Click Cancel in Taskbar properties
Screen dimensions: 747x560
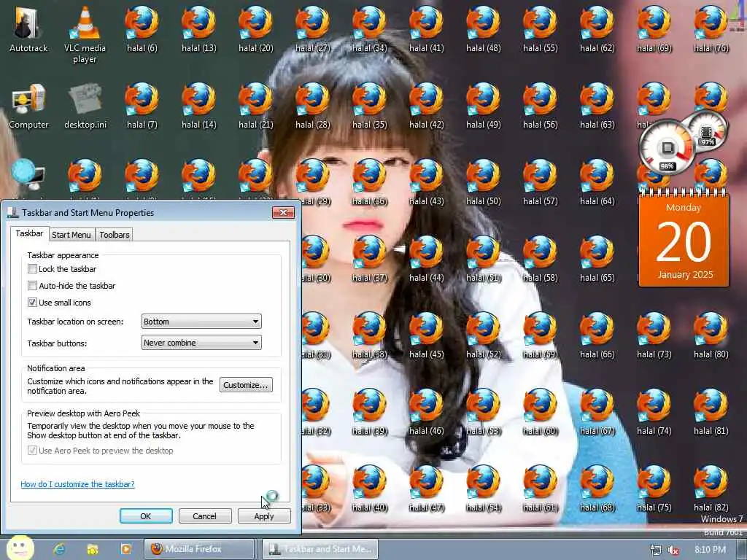tap(205, 516)
